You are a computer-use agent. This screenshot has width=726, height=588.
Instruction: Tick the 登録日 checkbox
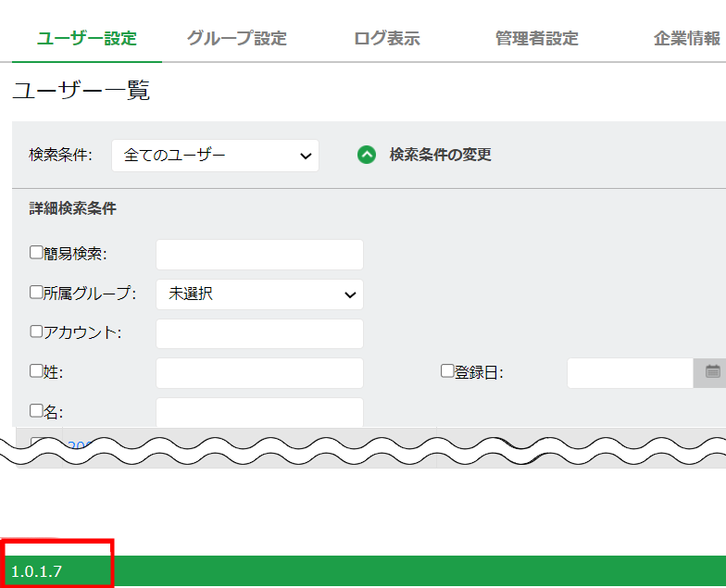(x=447, y=370)
